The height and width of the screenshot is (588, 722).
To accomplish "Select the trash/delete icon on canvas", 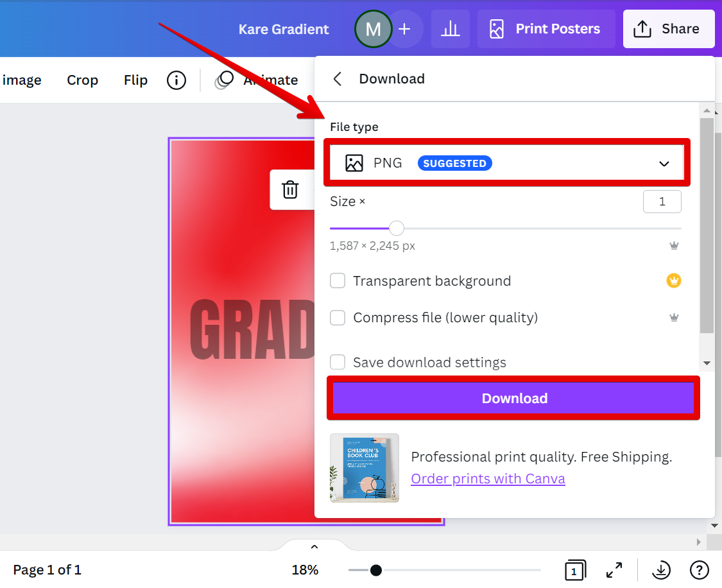I will coord(291,189).
